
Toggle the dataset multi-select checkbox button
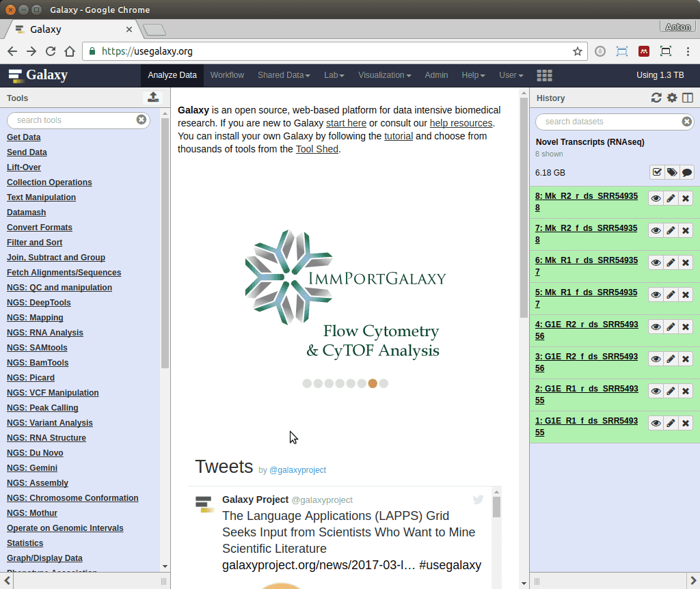point(657,172)
